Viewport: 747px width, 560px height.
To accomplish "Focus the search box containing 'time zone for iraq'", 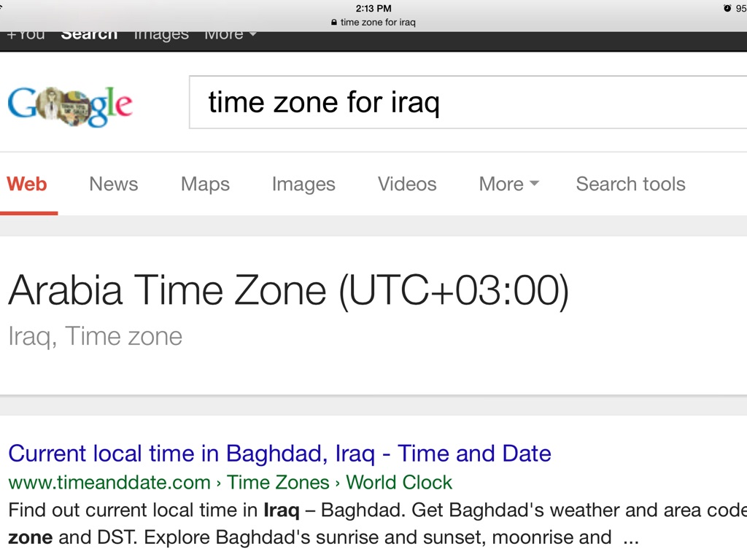I will pyautogui.click(x=467, y=102).
